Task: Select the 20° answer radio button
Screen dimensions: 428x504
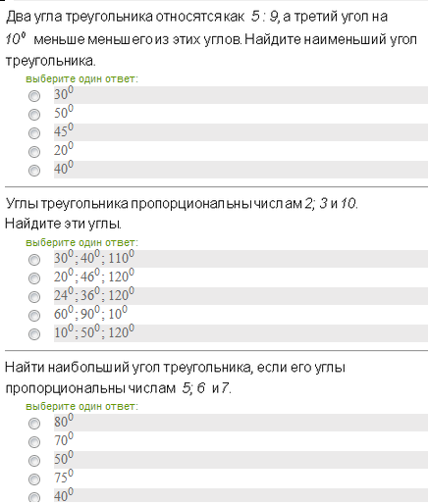Action: [34, 152]
